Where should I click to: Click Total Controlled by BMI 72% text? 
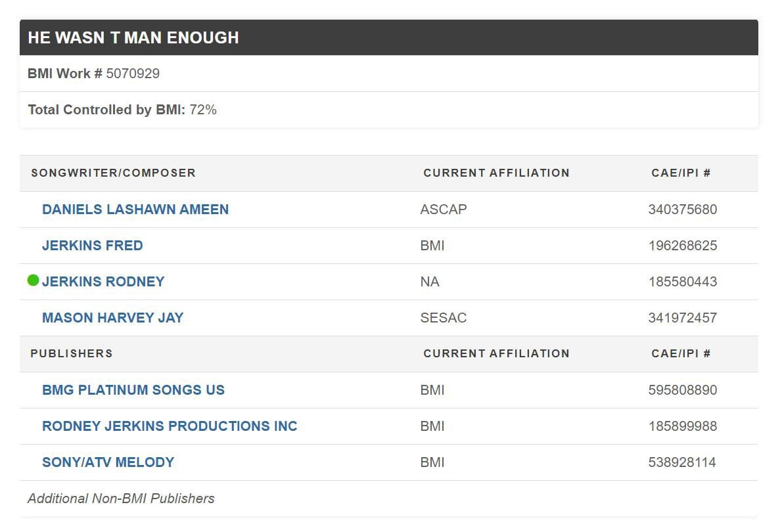[x=122, y=110]
